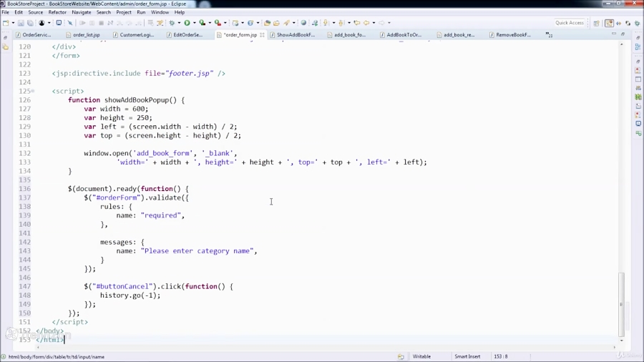Open the Window menu
The image size is (644, 362).
click(160, 12)
